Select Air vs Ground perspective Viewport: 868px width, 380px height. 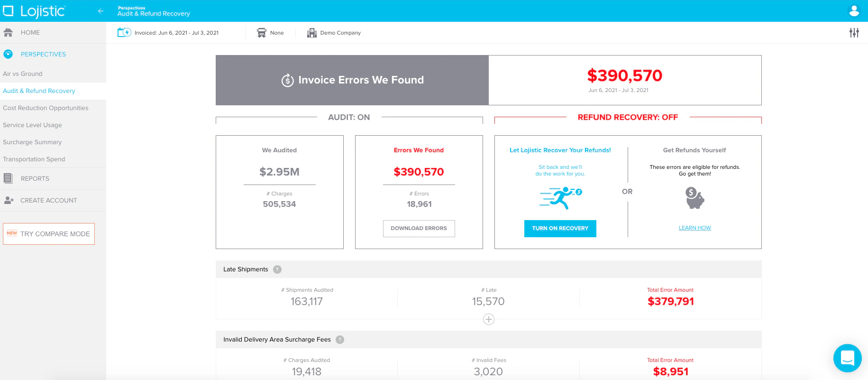click(x=23, y=74)
